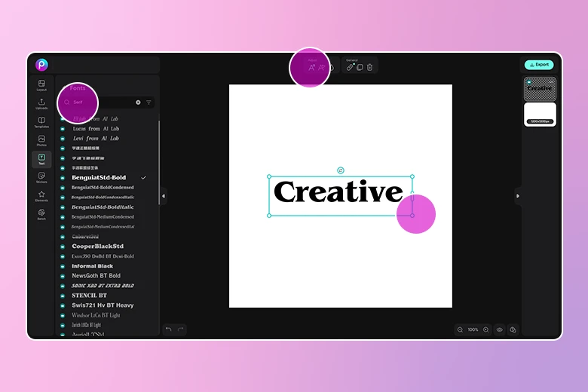The width and height of the screenshot is (588, 392).
Task: Click the Picsart logo icon
Action: 41,65
